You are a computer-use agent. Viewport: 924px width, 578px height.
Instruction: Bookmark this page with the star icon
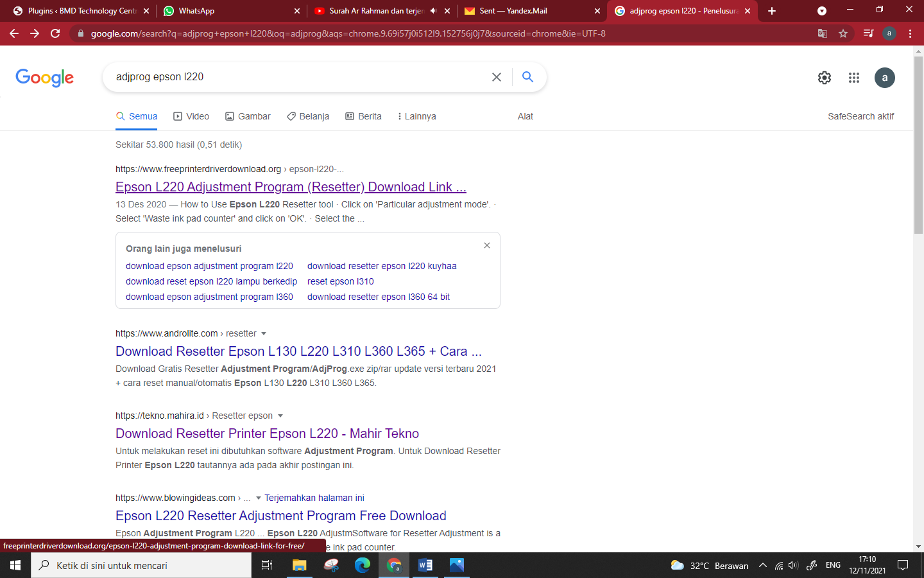pos(843,33)
